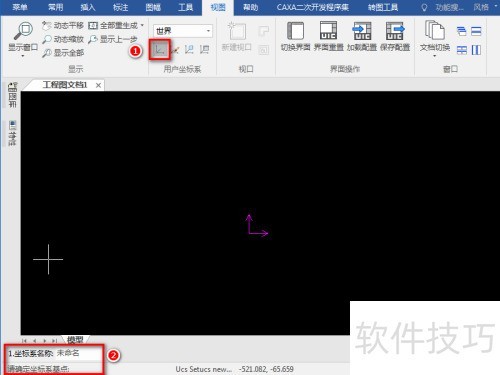Switch to the 转图工具 ribbon tab
This screenshot has width=500, height=375.
coord(383,7)
